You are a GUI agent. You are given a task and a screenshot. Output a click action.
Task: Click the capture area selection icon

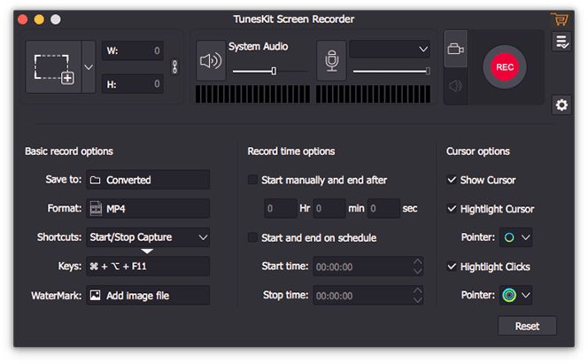(x=53, y=66)
